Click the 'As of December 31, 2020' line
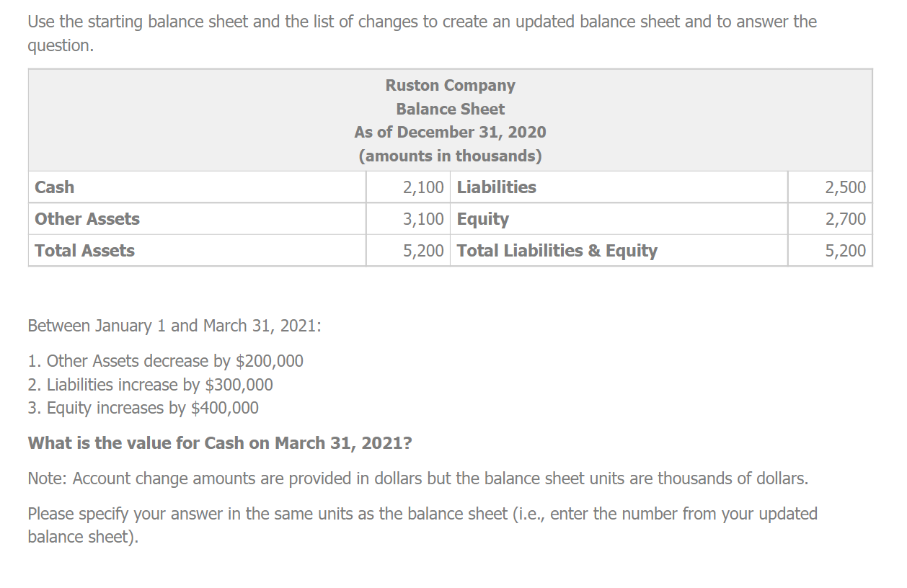This screenshot has height=588, width=907. [450, 133]
